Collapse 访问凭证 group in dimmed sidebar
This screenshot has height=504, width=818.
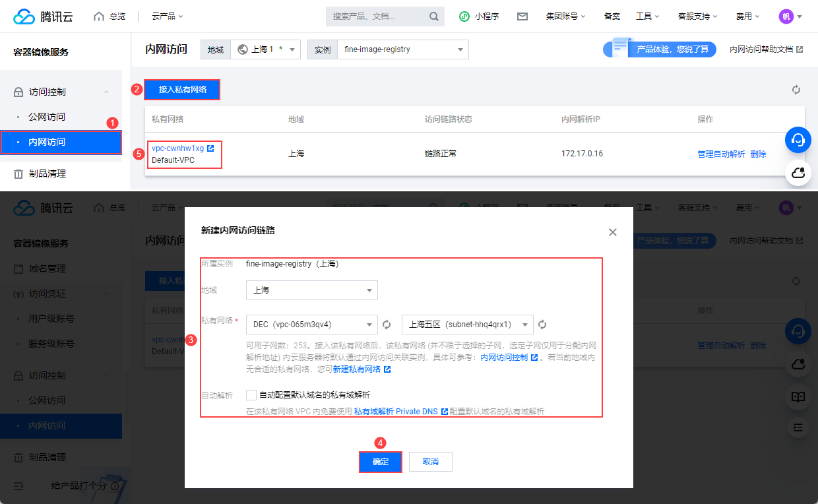106,294
